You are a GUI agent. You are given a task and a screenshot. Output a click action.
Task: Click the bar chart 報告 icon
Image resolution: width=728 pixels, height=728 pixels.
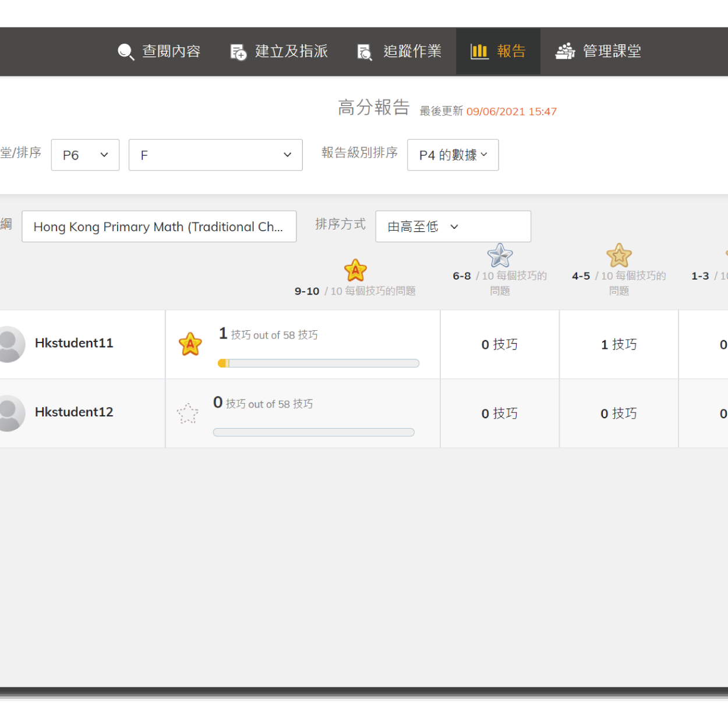pos(479,51)
